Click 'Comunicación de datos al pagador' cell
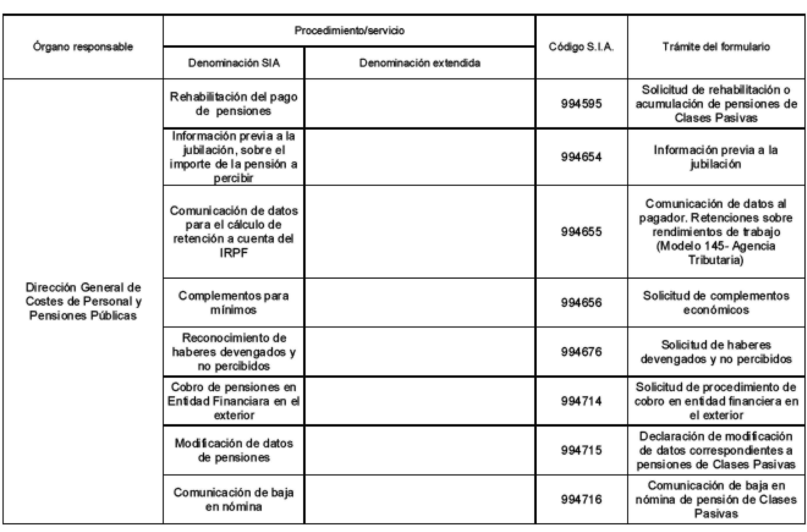807x532 pixels. (716, 232)
